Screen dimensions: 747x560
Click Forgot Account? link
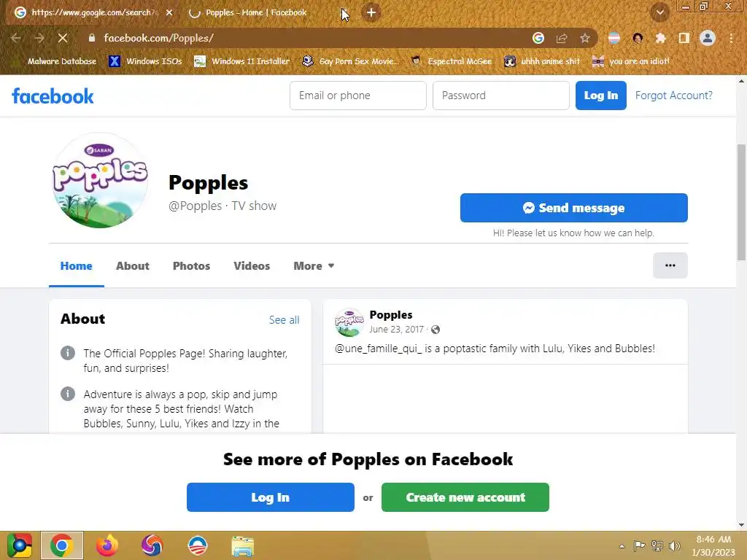673,96
